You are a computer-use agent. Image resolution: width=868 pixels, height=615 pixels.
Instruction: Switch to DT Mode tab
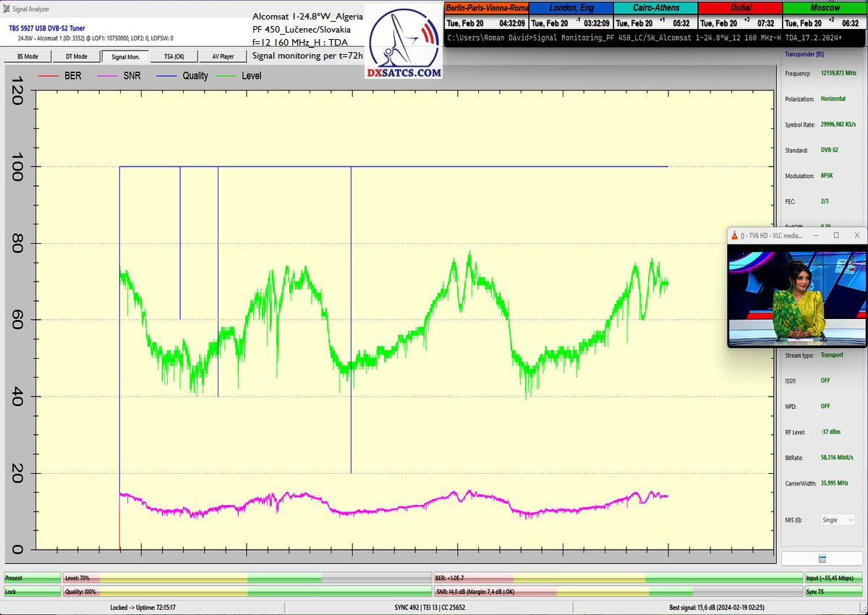76,56
